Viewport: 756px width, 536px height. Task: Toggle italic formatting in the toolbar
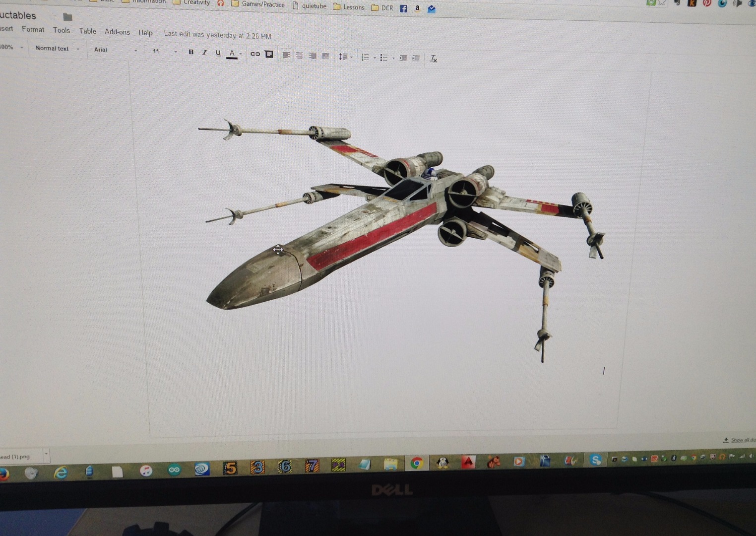click(204, 52)
